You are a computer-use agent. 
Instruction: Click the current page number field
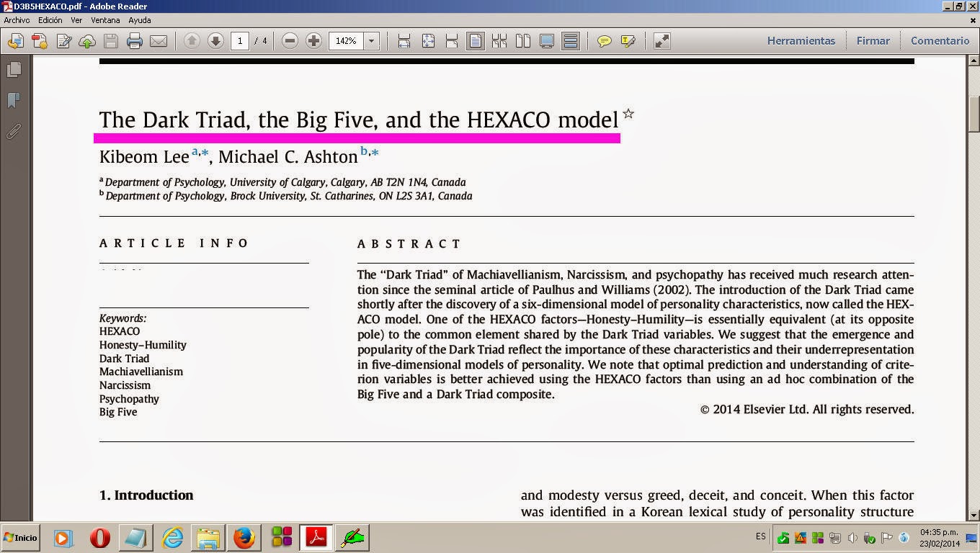[240, 41]
